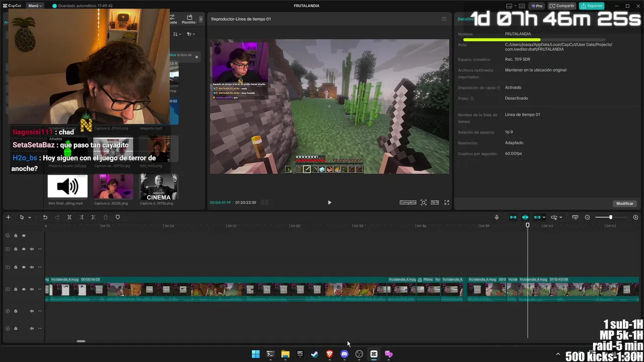
Task: Trim right of playhead with delete-right tool
Action: tap(94, 217)
